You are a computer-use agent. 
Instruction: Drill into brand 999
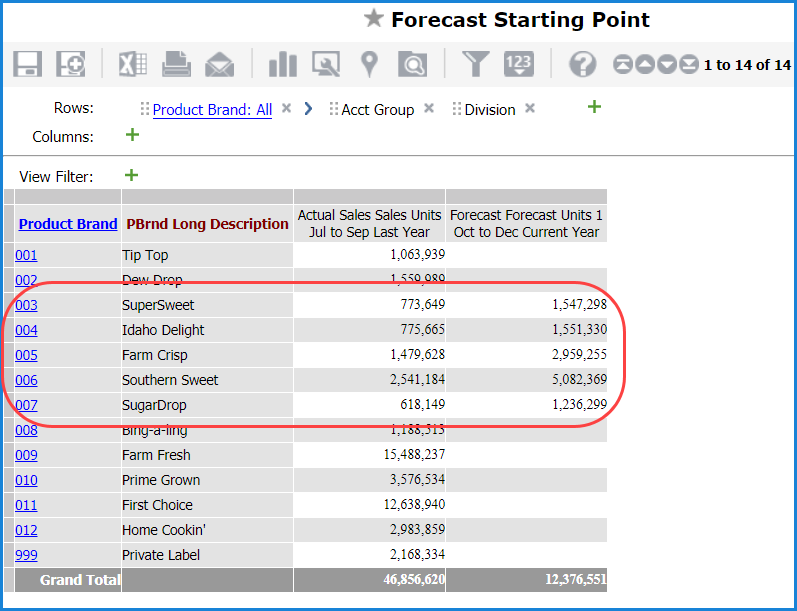(26, 555)
